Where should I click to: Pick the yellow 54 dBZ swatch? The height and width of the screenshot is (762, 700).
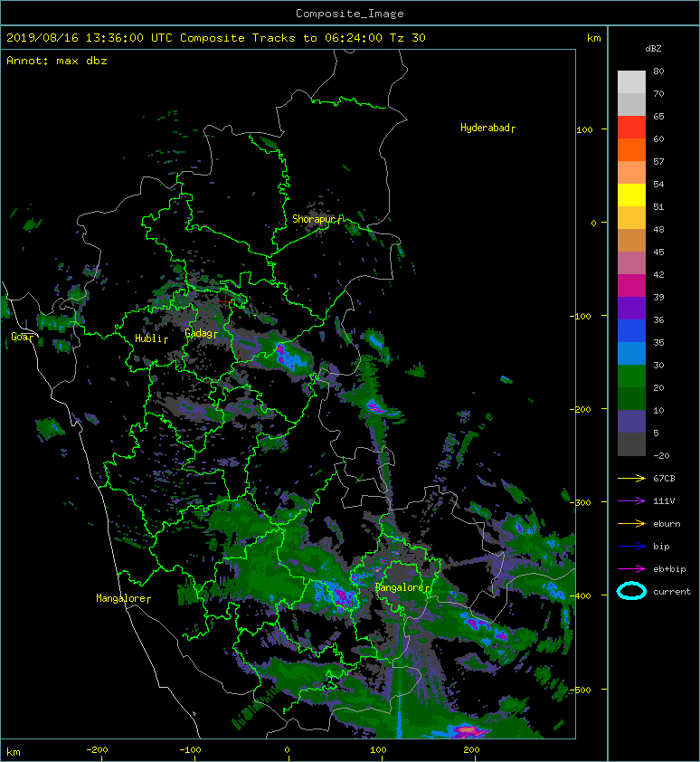(x=631, y=195)
